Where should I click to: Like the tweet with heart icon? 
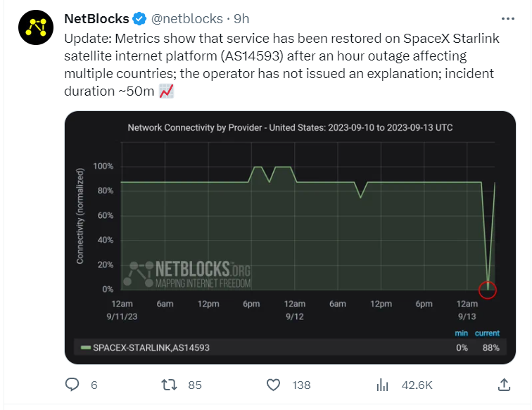pyautogui.click(x=274, y=385)
